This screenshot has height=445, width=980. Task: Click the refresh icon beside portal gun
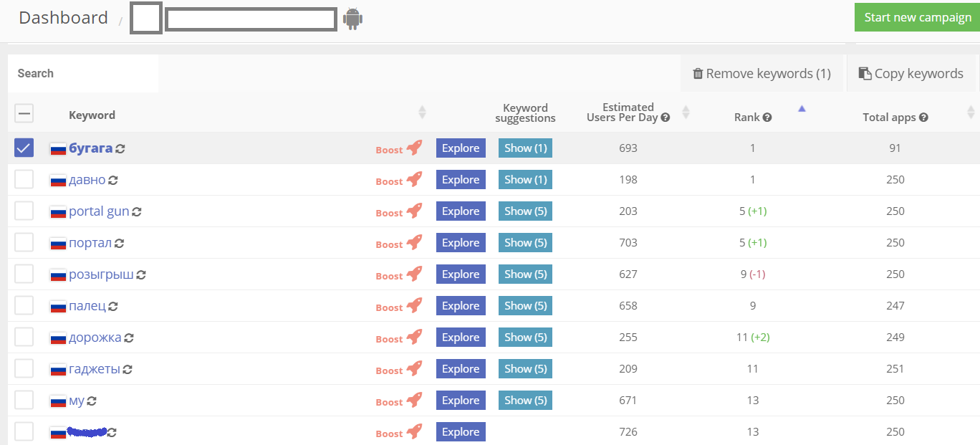137,211
